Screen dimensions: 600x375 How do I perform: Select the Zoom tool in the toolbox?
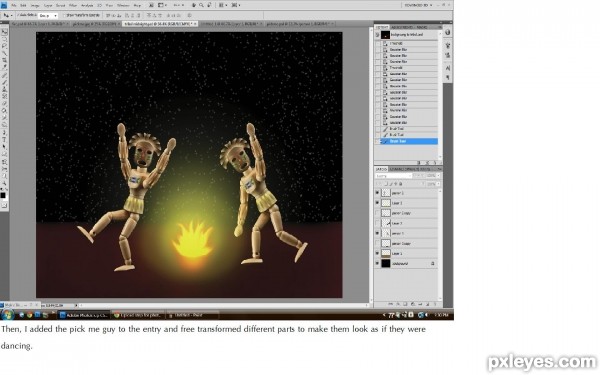tap(4, 184)
